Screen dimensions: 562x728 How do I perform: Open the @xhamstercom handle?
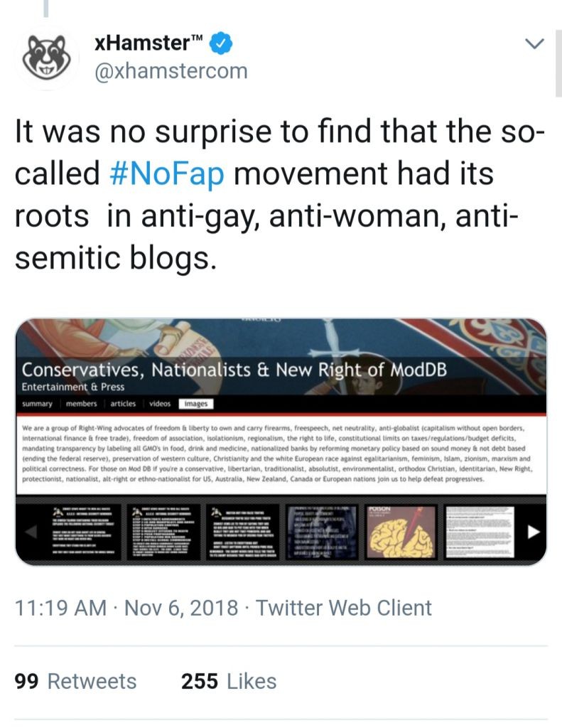coord(171,71)
